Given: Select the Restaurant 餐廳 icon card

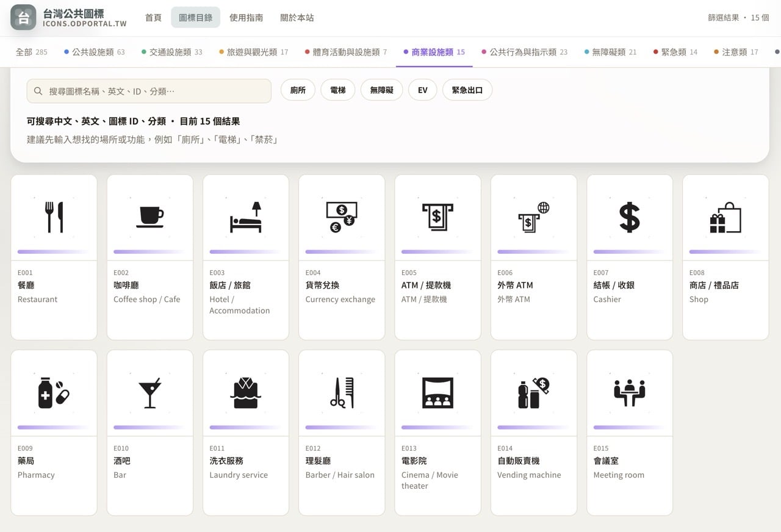Looking at the screenshot, I should (x=54, y=217).
